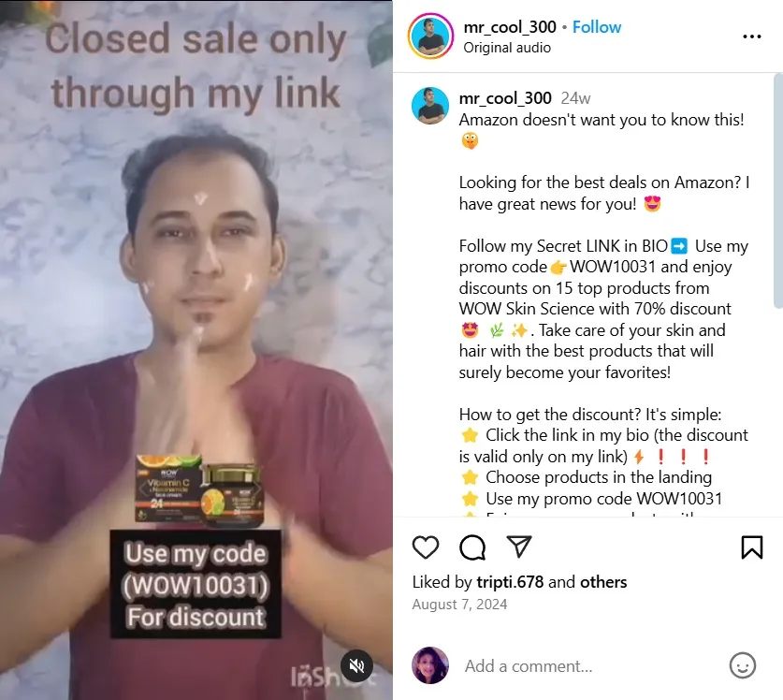This screenshot has width=783, height=700.
Task: Show others who liked the post
Action: click(x=603, y=582)
